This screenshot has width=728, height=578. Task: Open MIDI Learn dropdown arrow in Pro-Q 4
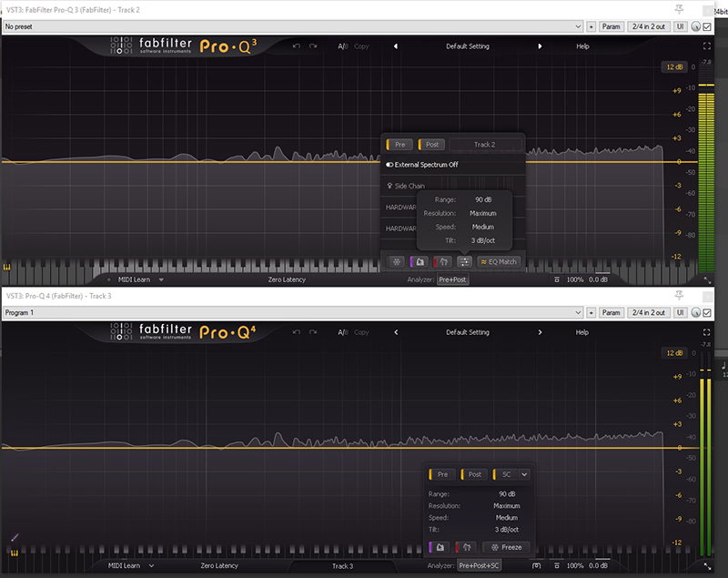[151, 565]
